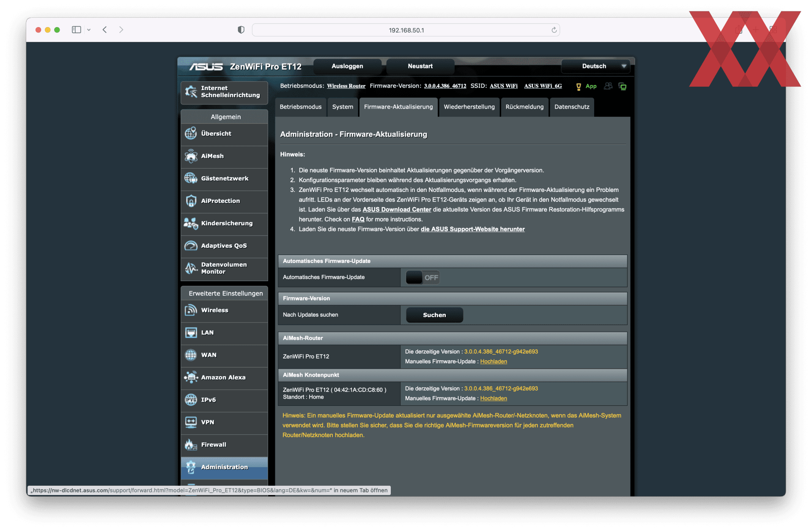The image size is (812, 531).
Task: Click 'Standort : Home' text
Action: coord(303,397)
